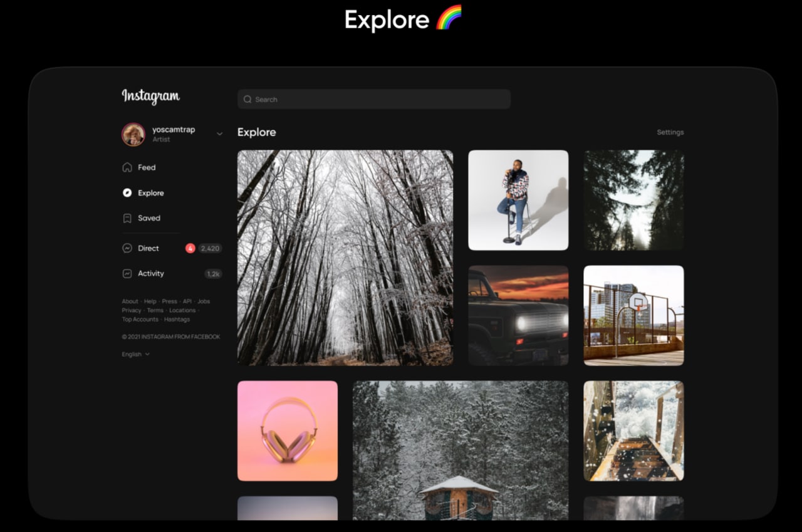802x532 pixels.
Task: Open the basketball hoop photo
Action: point(634,315)
